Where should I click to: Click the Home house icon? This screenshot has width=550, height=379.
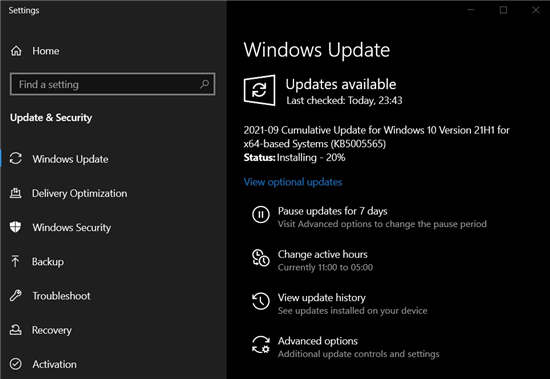(x=16, y=51)
